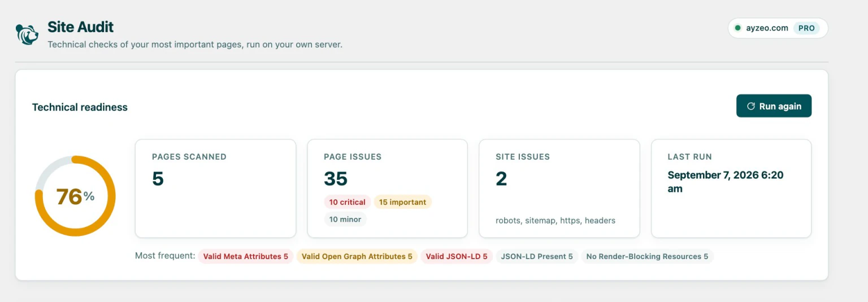Click the green status dot beside ayzeo.com
Screen dimensions: 868x302
[737, 28]
